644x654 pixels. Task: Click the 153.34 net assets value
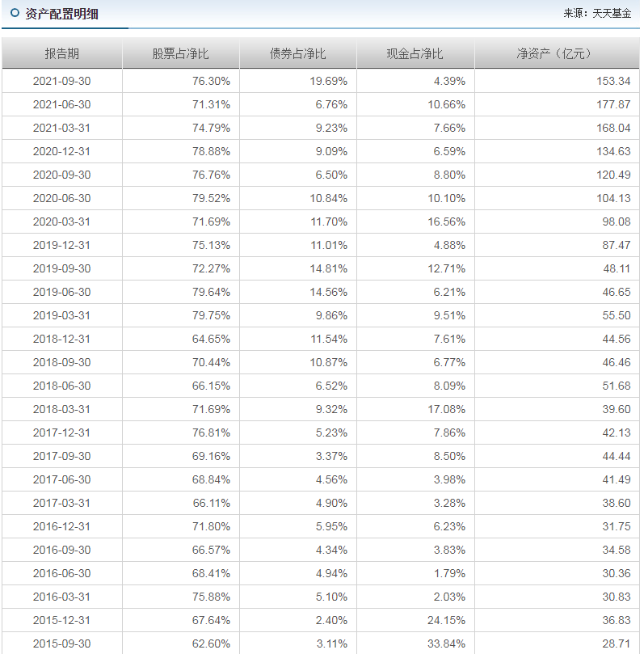pos(613,81)
